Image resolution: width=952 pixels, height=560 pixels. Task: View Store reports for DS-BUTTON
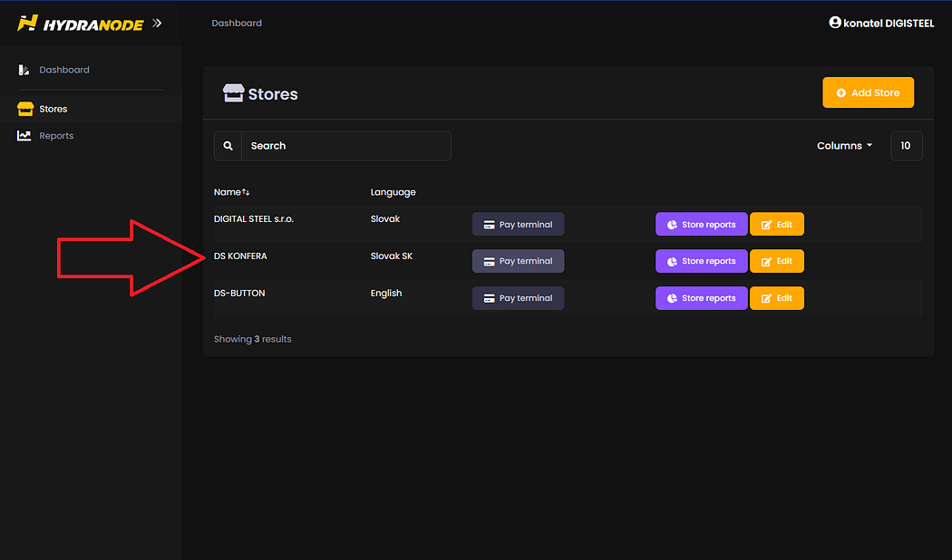coord(701,298)
